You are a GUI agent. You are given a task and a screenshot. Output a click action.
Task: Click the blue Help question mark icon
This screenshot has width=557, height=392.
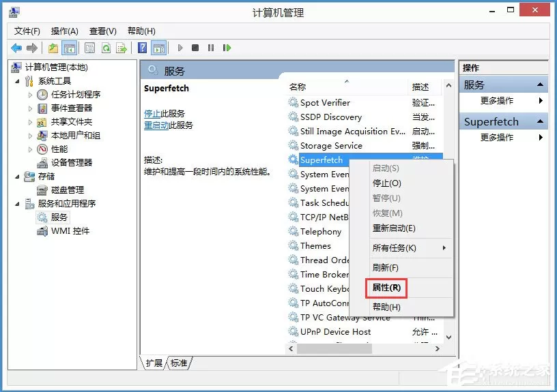tap(142, 48)
